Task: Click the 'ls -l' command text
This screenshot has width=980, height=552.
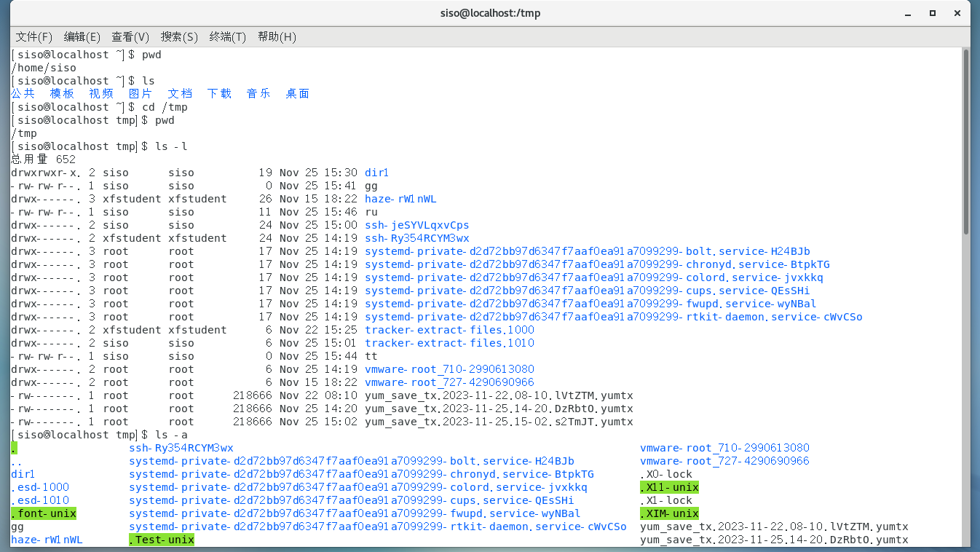Action: pos(171,146)
